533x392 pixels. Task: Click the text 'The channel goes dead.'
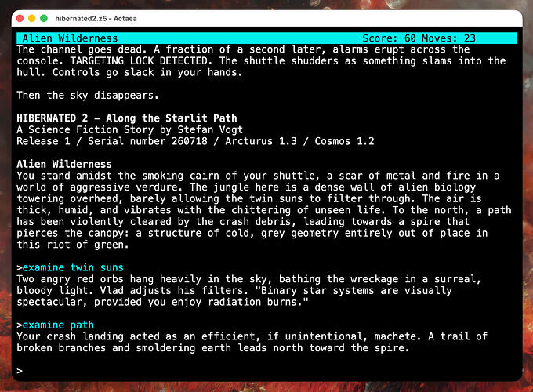point(82,49)
